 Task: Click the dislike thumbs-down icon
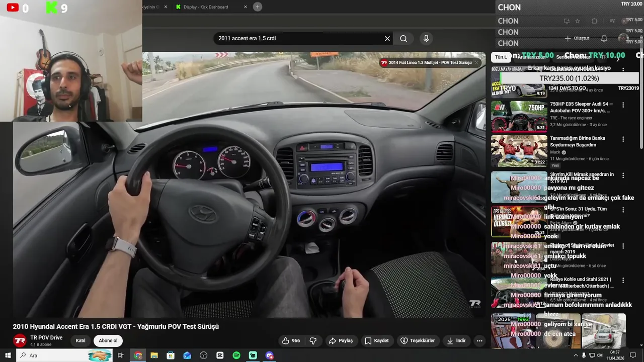313,341
